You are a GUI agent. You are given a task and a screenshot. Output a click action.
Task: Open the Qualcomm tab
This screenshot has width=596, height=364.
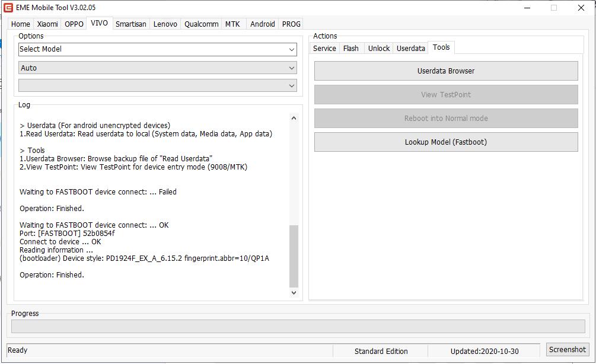coord(202,24)
